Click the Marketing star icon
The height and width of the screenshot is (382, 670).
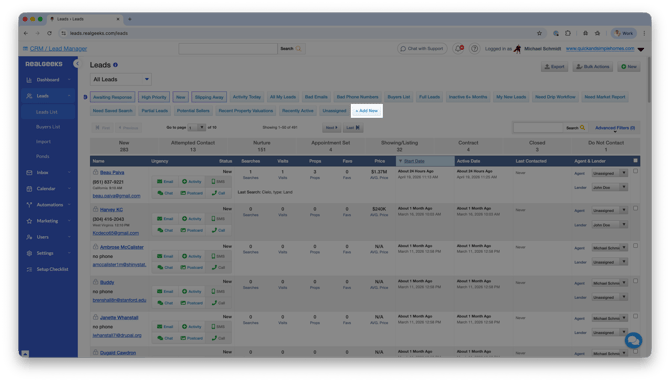point(29,221)
